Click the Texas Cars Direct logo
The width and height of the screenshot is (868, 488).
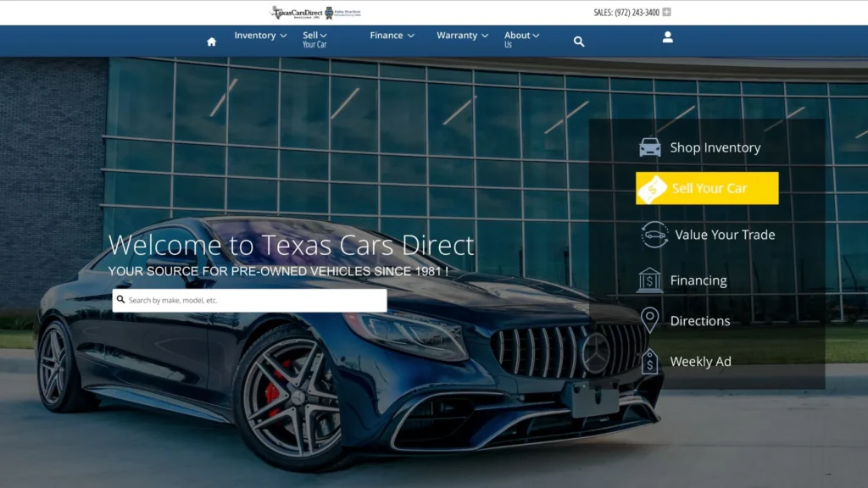pyautogui.click(x=296, y=12)
